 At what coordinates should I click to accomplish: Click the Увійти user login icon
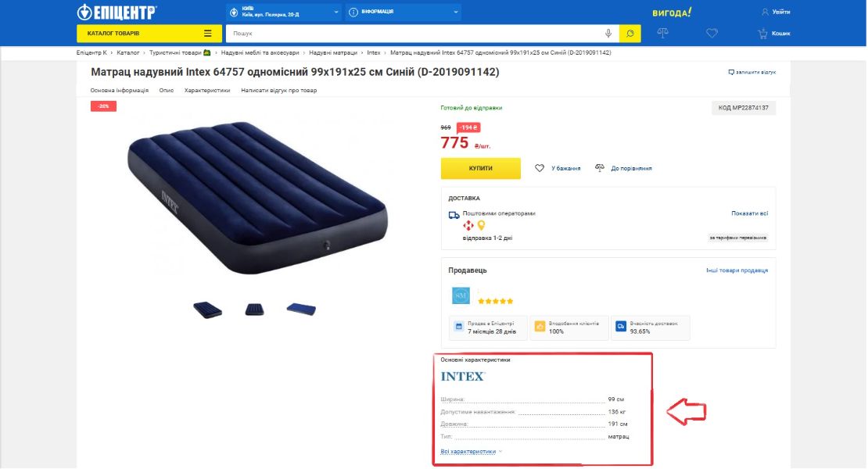(765, 12)
